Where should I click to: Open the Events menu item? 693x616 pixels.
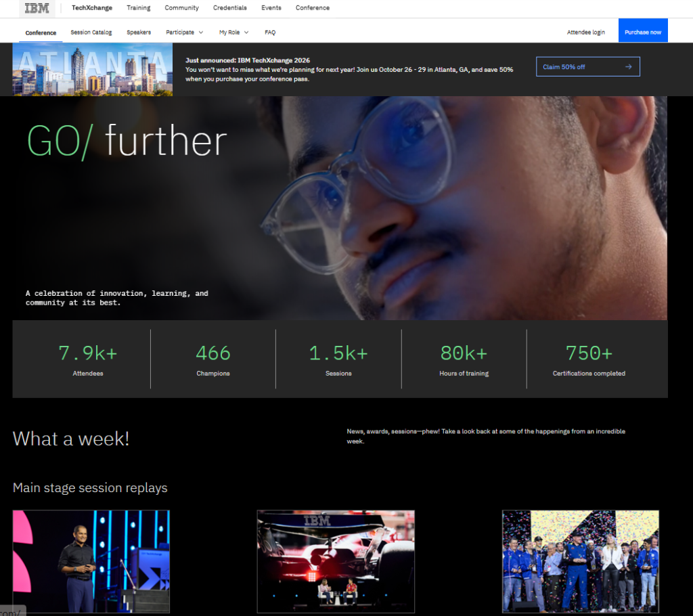[271, 8]
